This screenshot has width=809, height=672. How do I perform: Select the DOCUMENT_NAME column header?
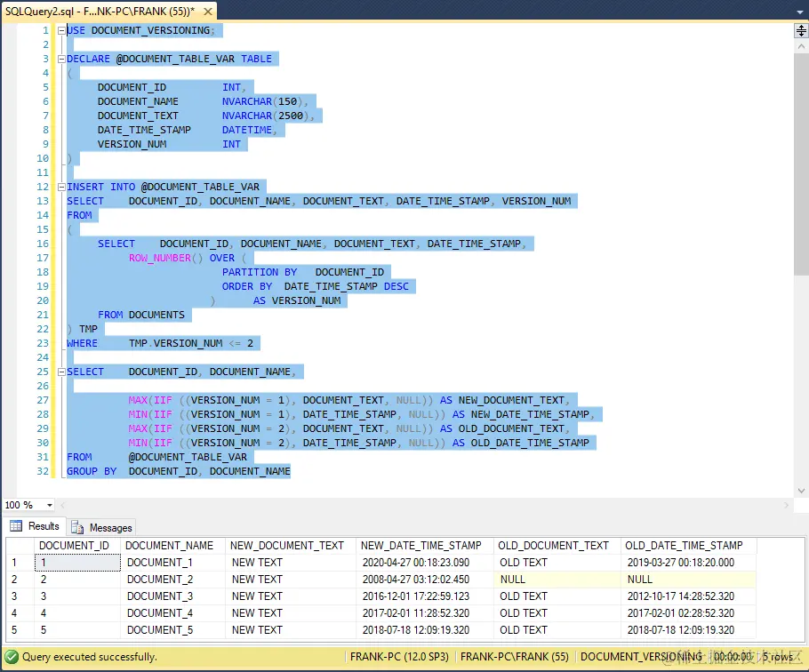pyautogui.click(x=172, y=546)
